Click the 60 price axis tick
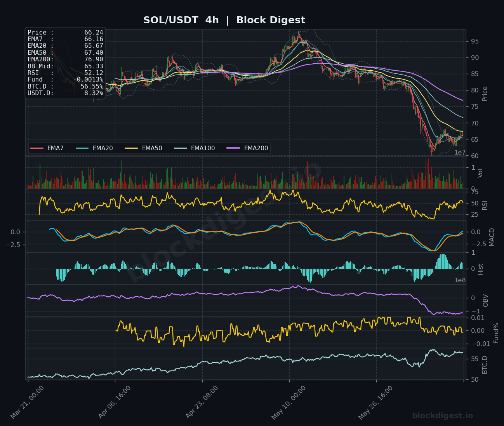This screenshot has height=426, width=504. 474,156
